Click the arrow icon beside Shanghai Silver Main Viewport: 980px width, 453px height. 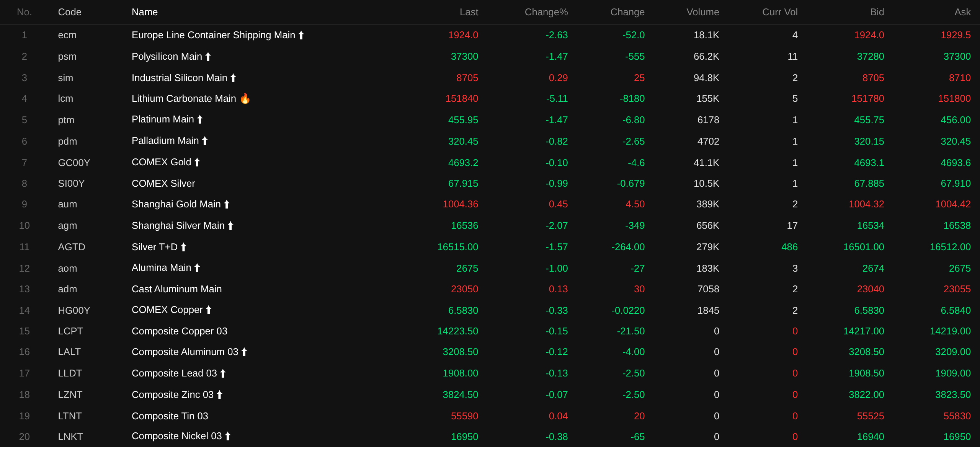click(x=230, y=226)
